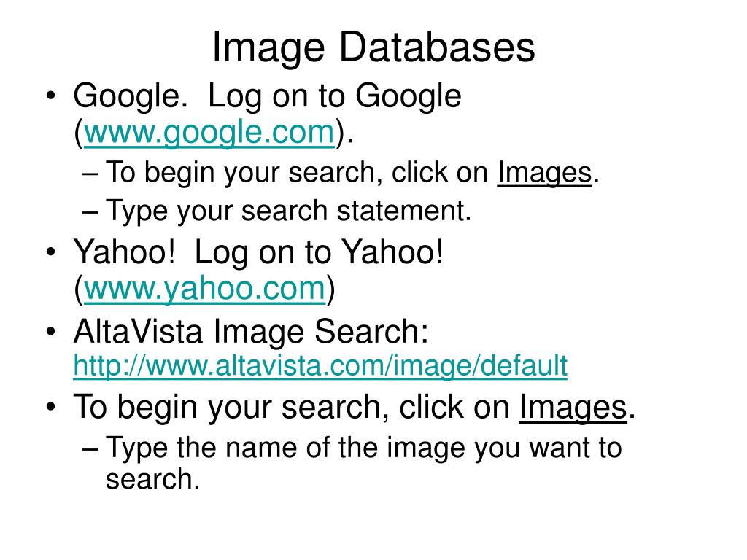Image resolution: width=747 pixels, height=560 pixels.
Task: Select the Image Databases slide title
Action: (x=373, y=47)
